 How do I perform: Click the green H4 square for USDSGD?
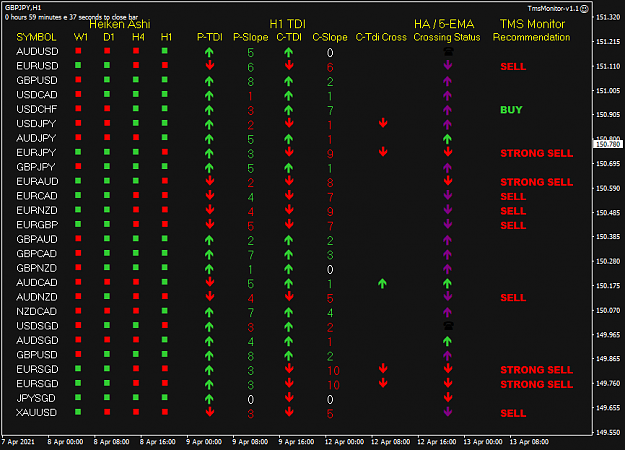point(136,325)
